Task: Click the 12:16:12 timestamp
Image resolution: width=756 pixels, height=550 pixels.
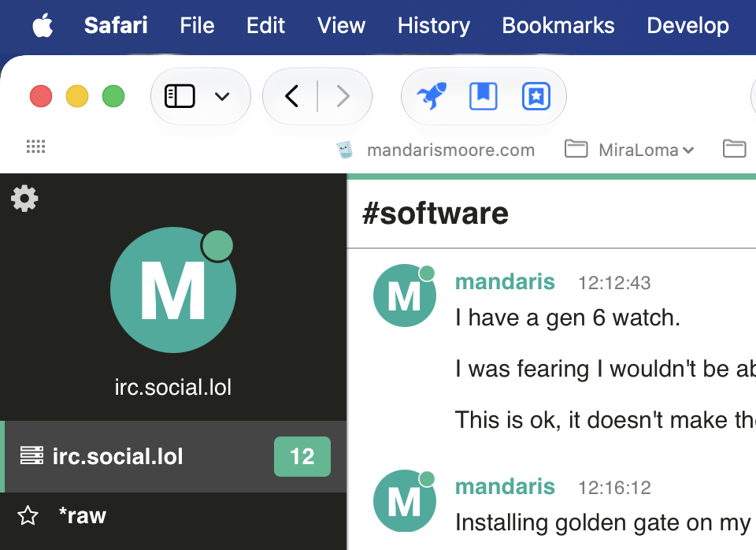Action: [x=614, y=488]
